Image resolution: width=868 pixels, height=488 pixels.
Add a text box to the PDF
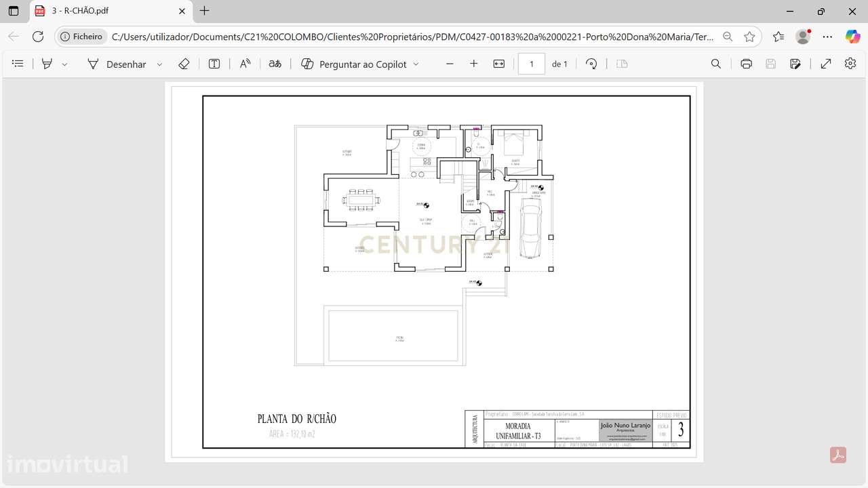pyautogui.click(x=214, y=64)
